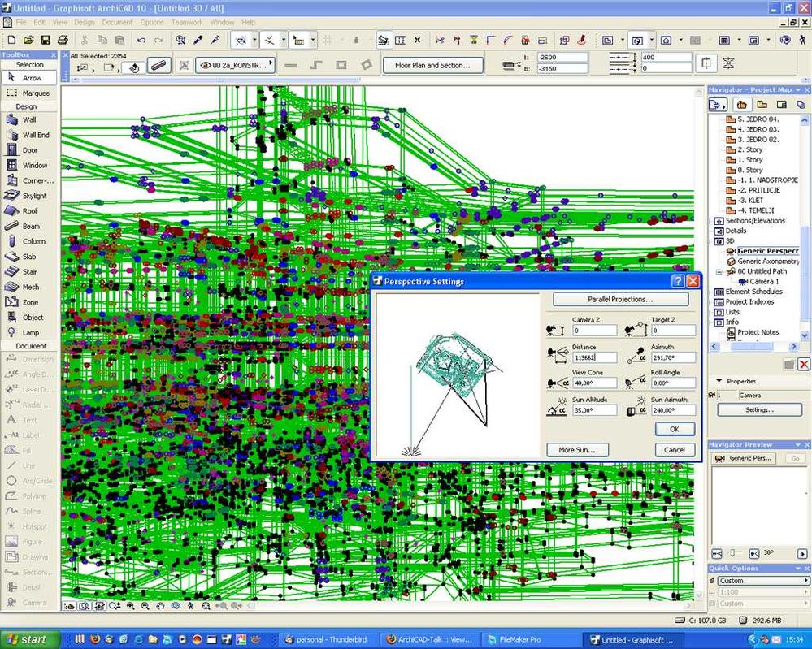Click the Print toolbar icon
The image size is (812, 649).
63,40
